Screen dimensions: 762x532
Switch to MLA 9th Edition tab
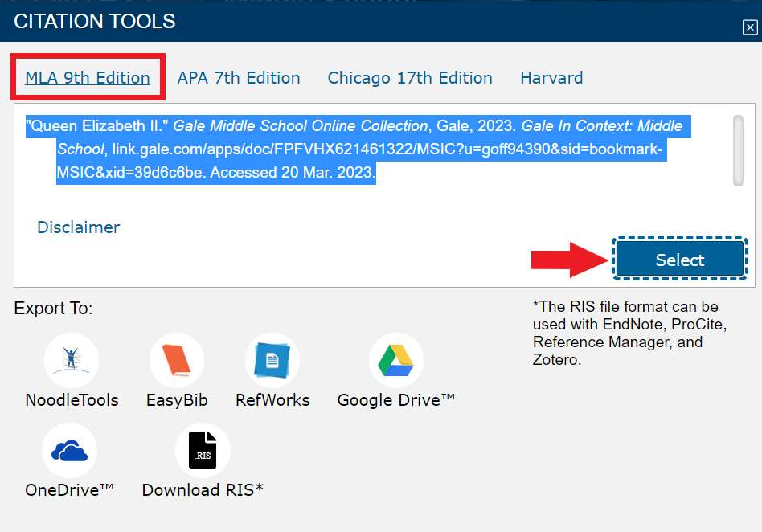click(x=88, y=78)
